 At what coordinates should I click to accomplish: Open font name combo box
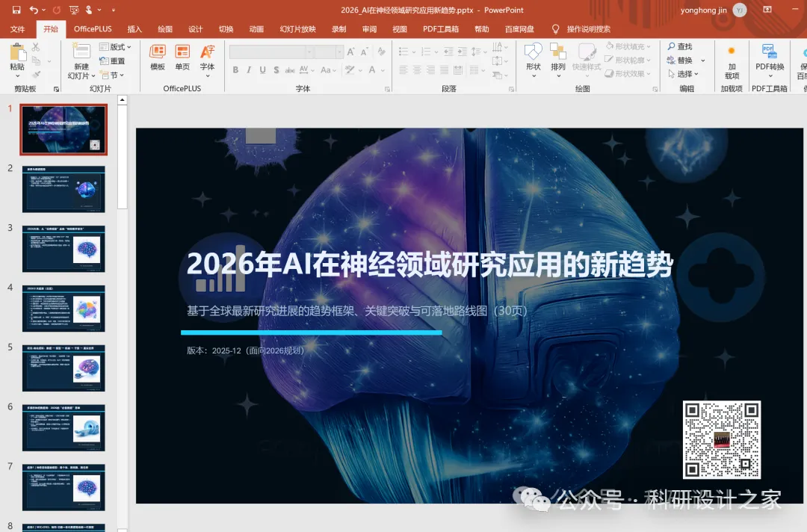coord(271,52)
